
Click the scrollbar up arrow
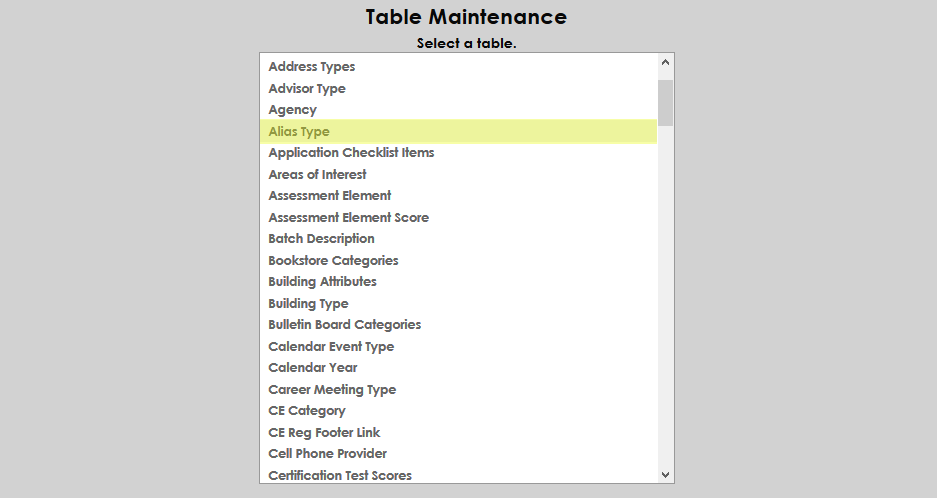666,62
